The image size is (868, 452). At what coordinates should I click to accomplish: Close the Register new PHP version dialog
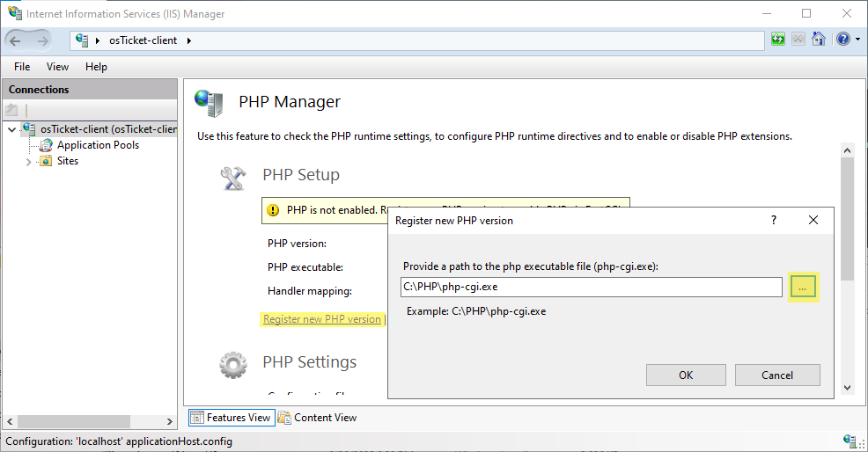click(x=813, y=220)
